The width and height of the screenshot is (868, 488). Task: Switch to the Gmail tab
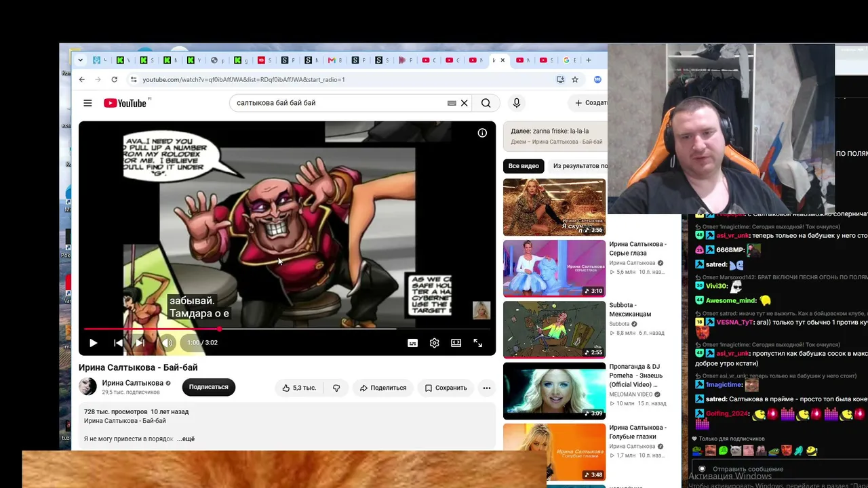[334, 60]
